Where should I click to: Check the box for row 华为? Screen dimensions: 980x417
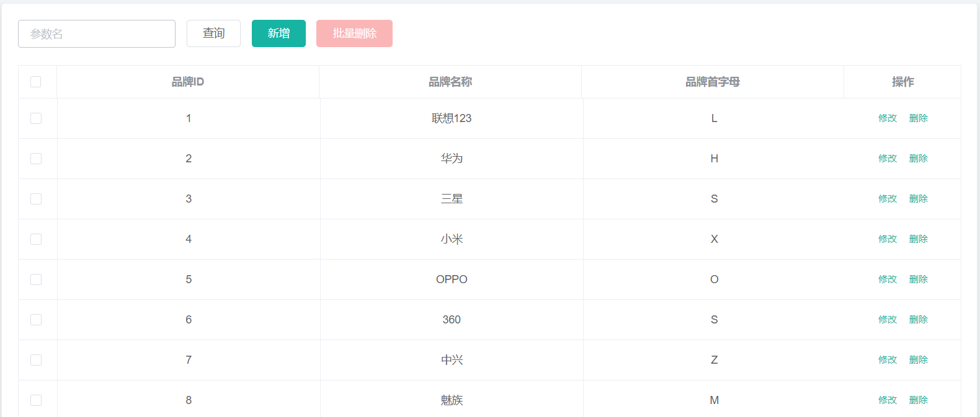tap(36, 159)
